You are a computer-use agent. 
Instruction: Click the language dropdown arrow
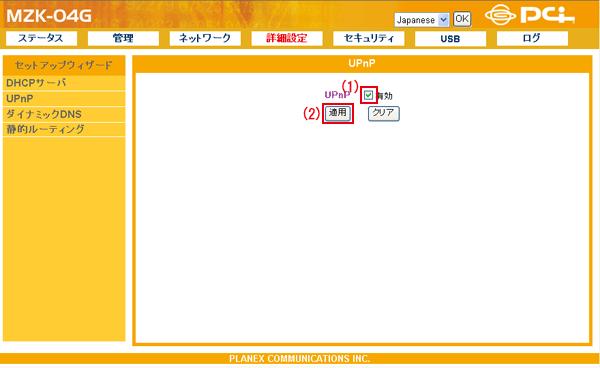[443, 20]
